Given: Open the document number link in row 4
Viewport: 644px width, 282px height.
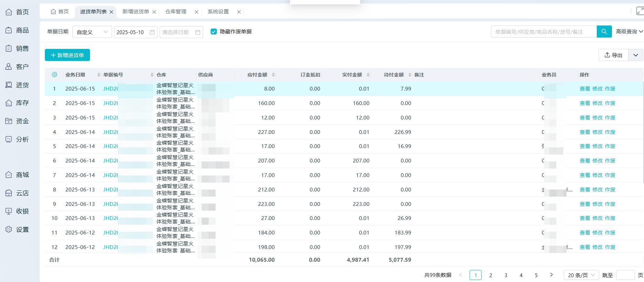Looking at the screenshot, I should coord(111,132).
